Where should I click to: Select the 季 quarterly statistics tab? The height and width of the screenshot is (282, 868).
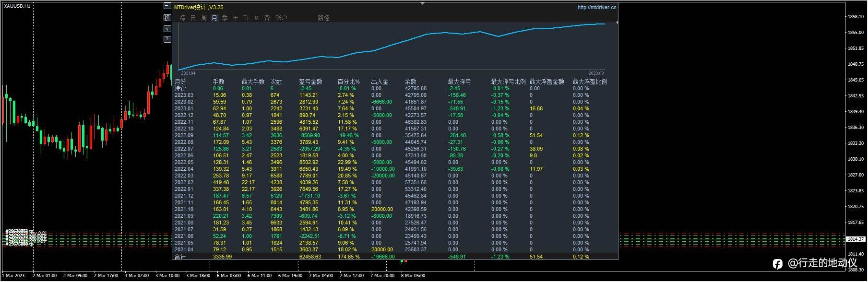[x=225, y=18]
